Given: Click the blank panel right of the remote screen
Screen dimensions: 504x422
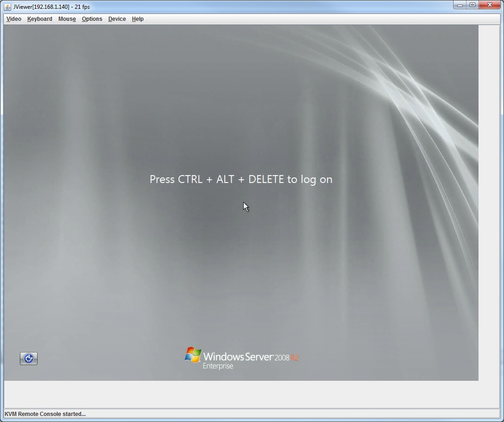Looking at the screenshot, I should pos(489,208).
